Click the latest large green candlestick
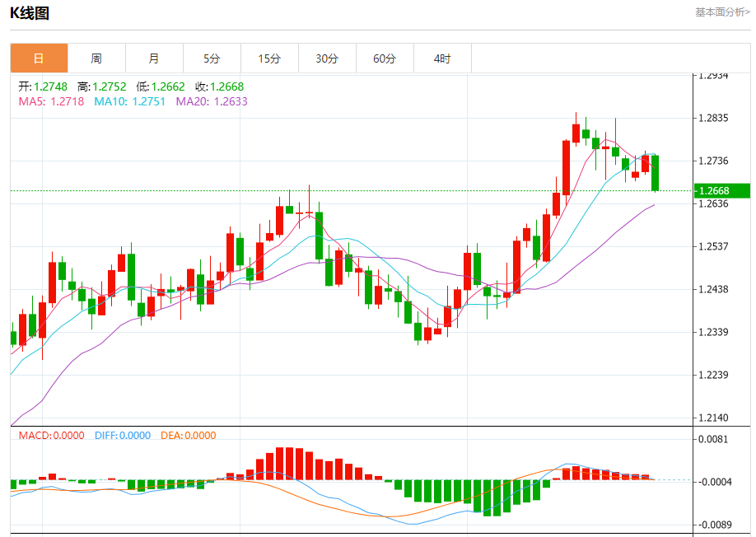This screenshot has height=537, width=756. [x=656, y=173]
